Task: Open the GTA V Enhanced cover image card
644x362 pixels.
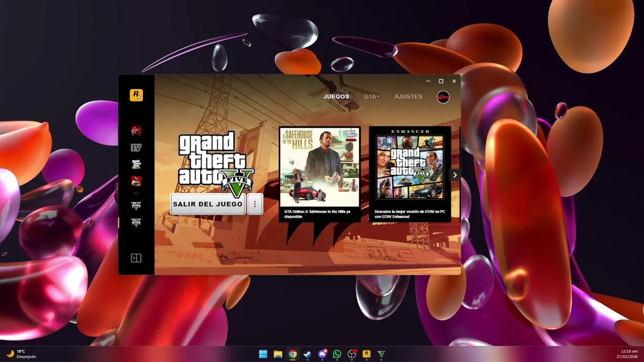Action: click(x=410, y=167)
